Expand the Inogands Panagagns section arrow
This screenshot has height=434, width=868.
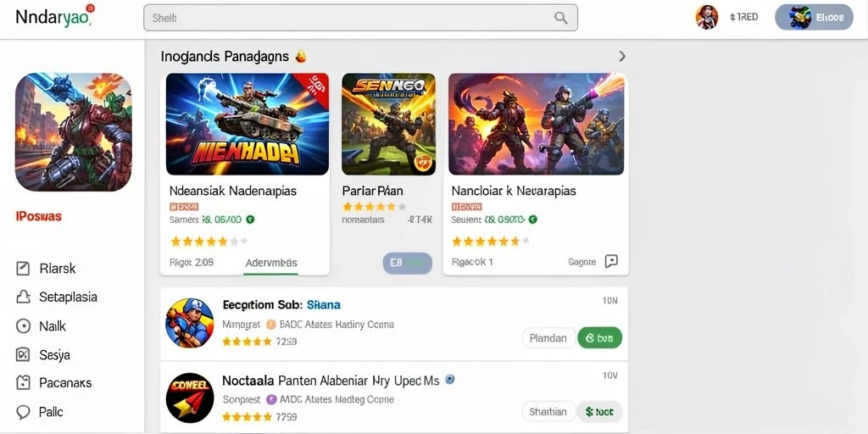[x=622, y=56]
